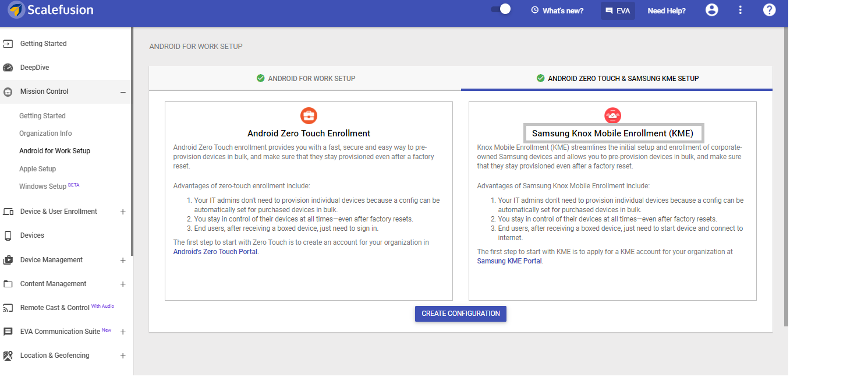Click the DeepDive dashboard icon
The width and height of the screenshot is (868, 380).
pos(8,68)
